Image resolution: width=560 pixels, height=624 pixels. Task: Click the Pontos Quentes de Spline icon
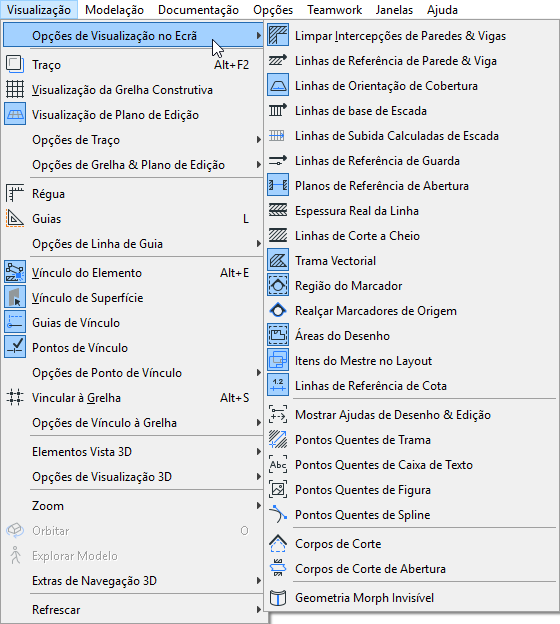coord(278,515)
